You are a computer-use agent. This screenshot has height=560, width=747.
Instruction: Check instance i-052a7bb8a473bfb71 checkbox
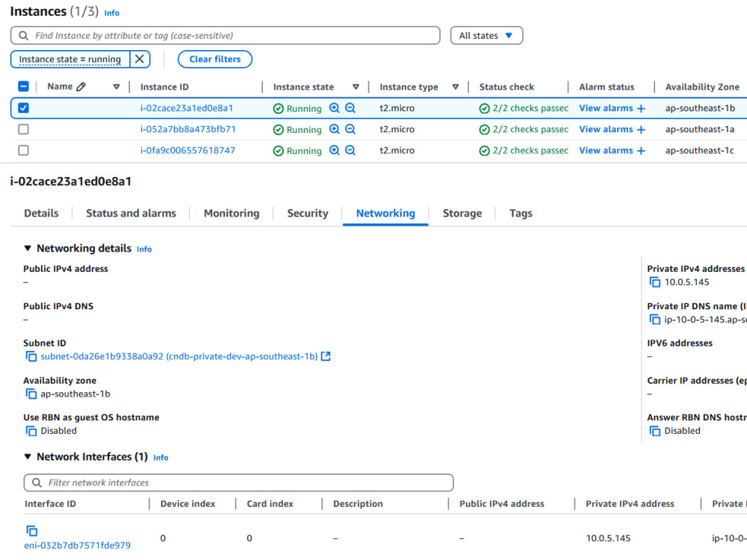(x=23, y=129)
